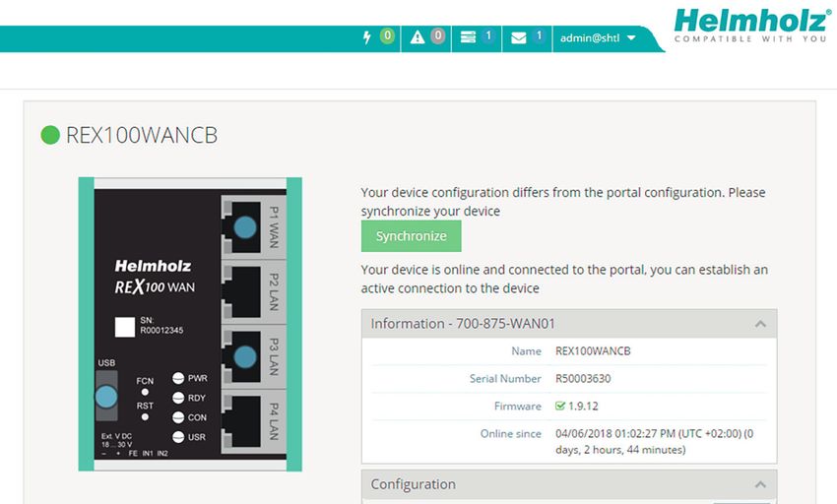This screenshot has height=504, width=837.
Task: Select the Name value REX100WANCB in table
Action: tap(593, 351)
